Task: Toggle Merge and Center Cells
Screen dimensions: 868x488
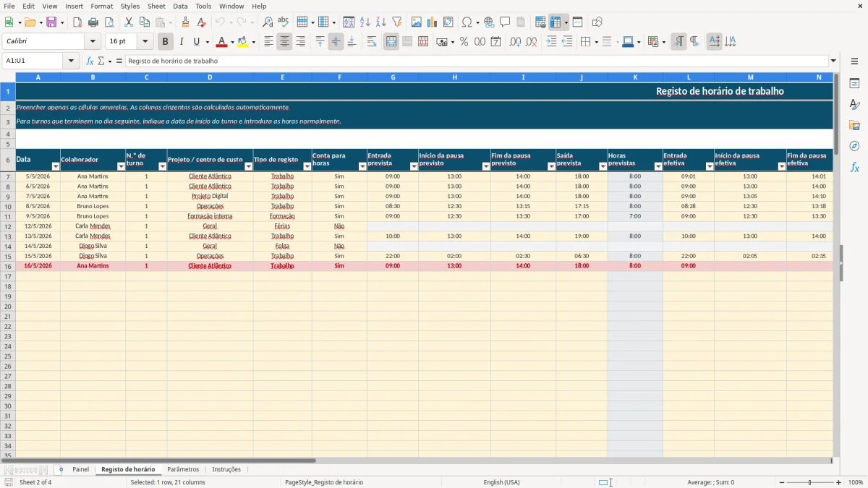Action: (x=391, y=42)
